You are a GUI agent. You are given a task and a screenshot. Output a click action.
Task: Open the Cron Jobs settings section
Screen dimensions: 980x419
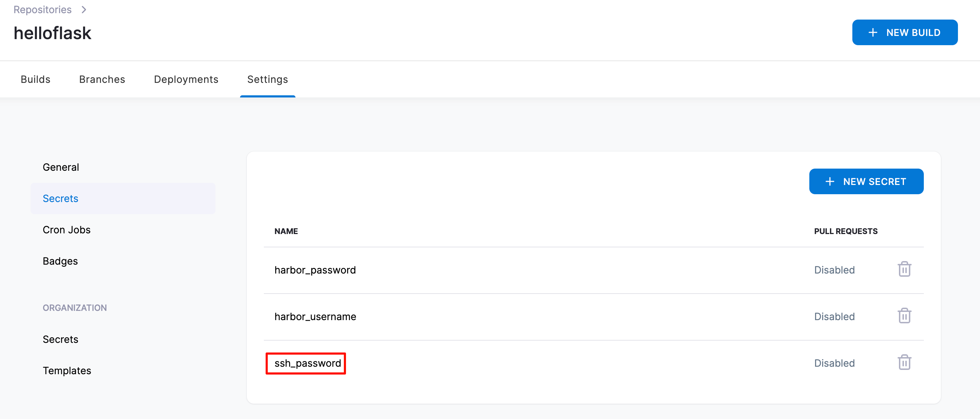point(66,230)
